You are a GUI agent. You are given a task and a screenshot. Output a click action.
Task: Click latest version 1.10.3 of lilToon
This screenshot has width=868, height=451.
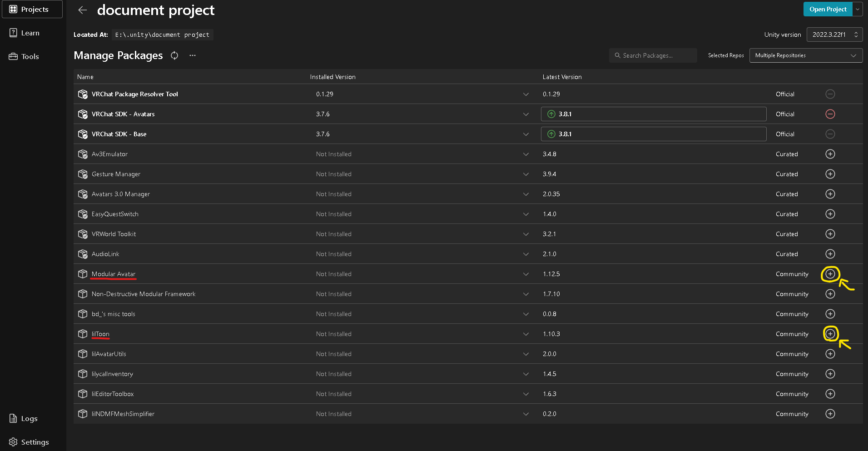(551, 334)
